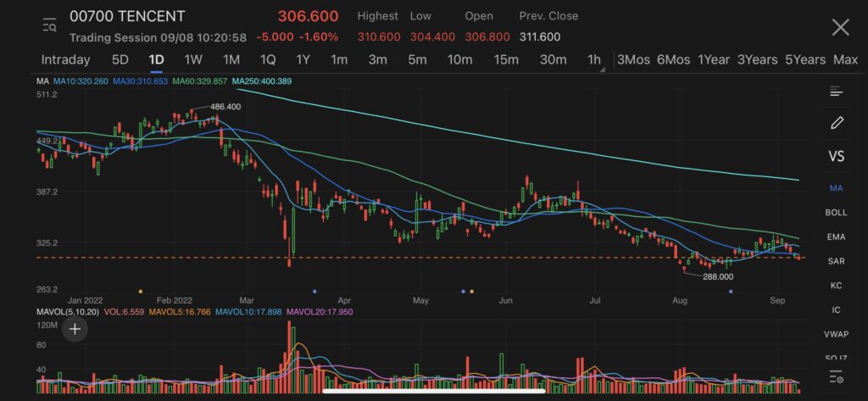
Task: Toggle the BOLL indicator
Action: pos(836,213)
